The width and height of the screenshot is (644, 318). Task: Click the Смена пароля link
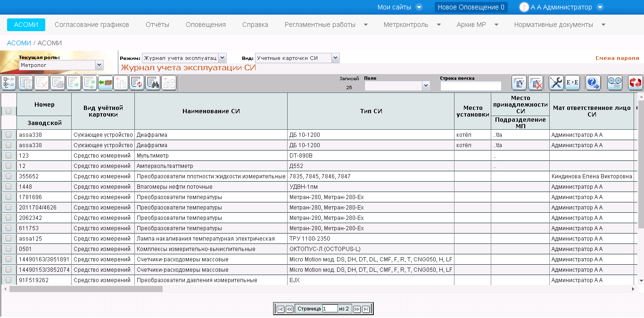coord(617,59)
